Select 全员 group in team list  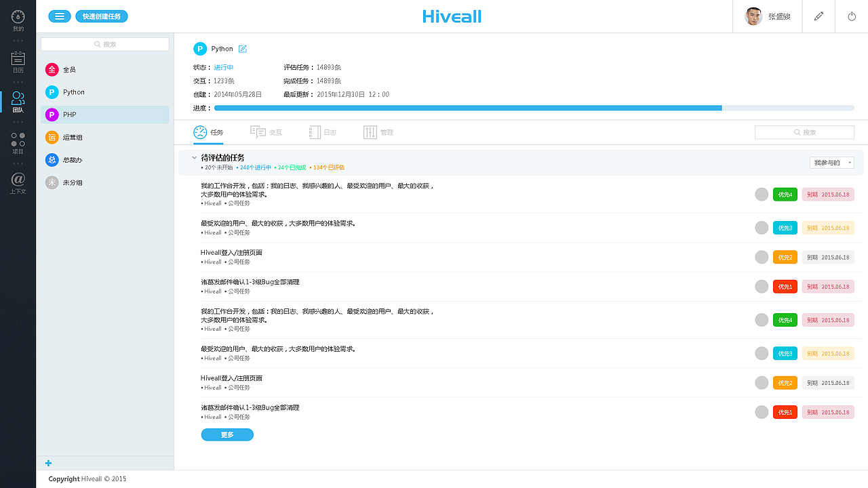pyautogui.click(x=104, y=69)
